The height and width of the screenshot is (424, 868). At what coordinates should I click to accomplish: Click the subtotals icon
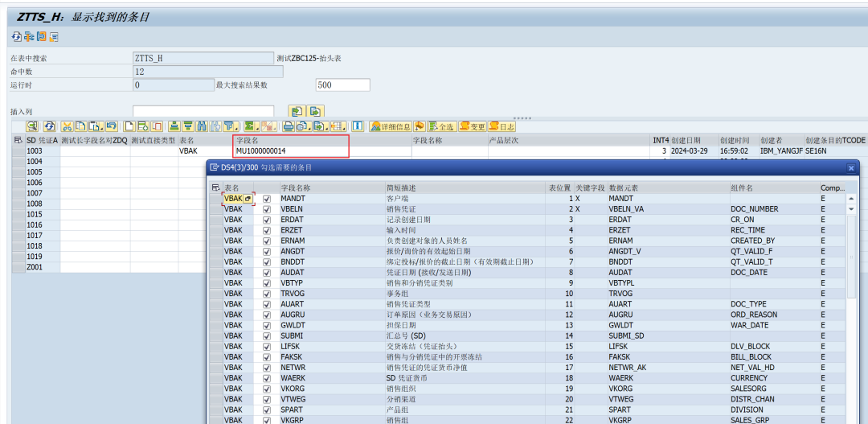(x=268, y=126)
